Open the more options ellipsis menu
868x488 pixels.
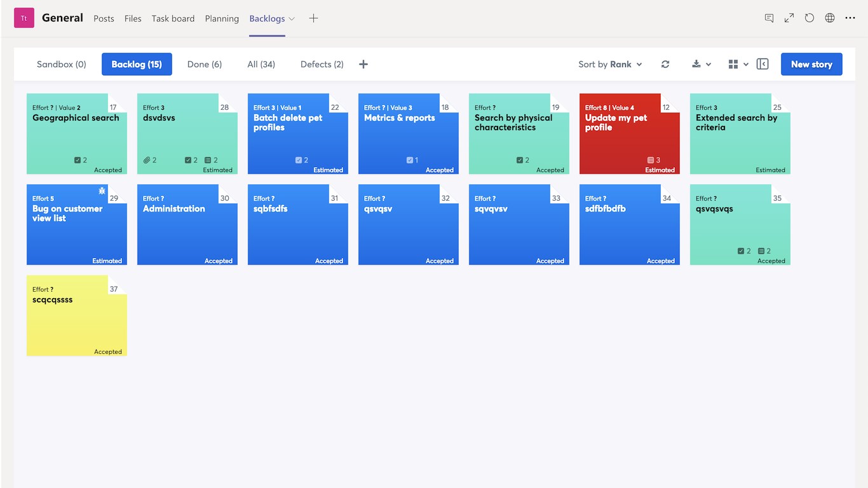pos(850,18)
